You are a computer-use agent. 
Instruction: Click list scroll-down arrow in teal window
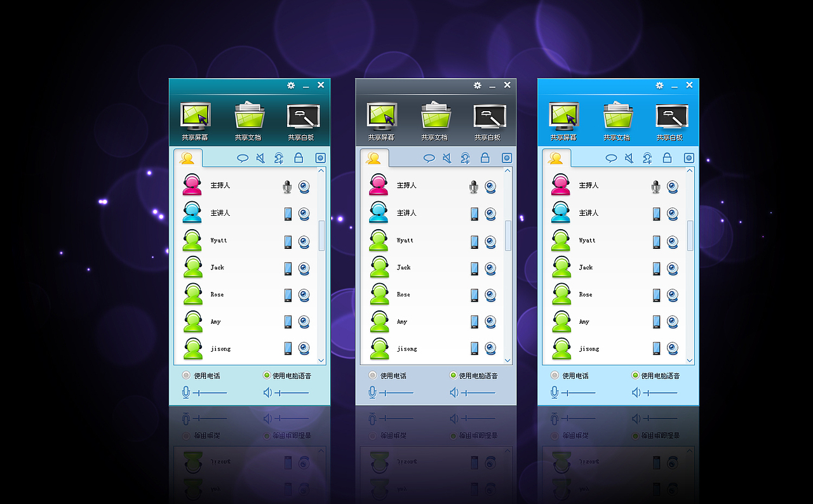click(321, 360)
